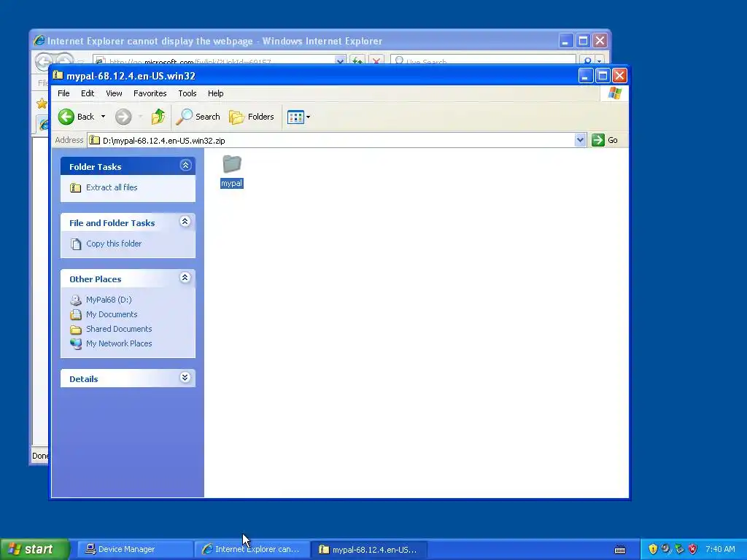Collapse the Folder Tasks panel
The width and height of the screenshot is (747, 560).
coord(185,166)
